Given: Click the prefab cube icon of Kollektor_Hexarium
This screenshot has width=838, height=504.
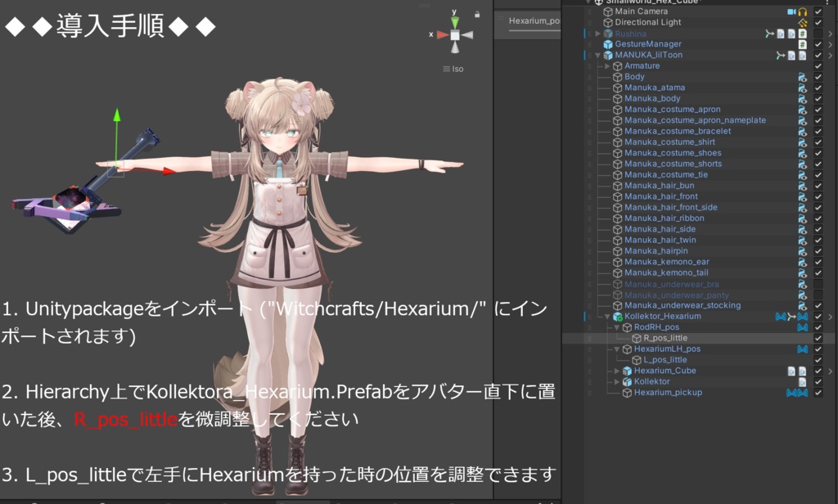Looking at the screenshot, I should (617, 316).
